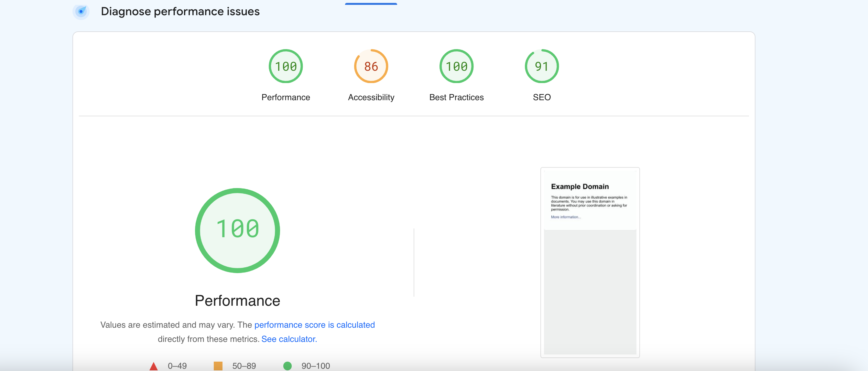Click the '50–89' legend range text
868x371 pixels.
tap(244, 366)
